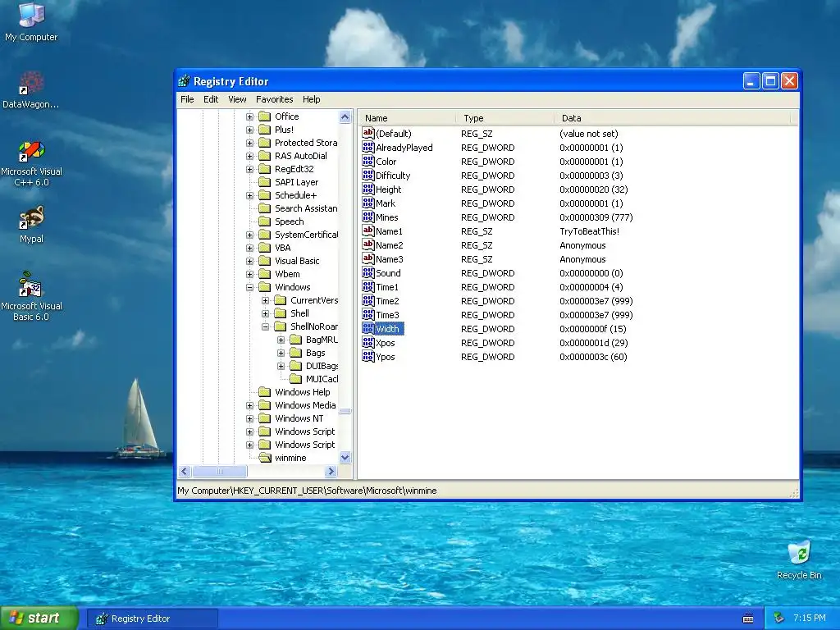Image resolution: width=840 pixels, height=630 pixels.
Task: Select the SAPI Layer key
Action: pos(296,182)
